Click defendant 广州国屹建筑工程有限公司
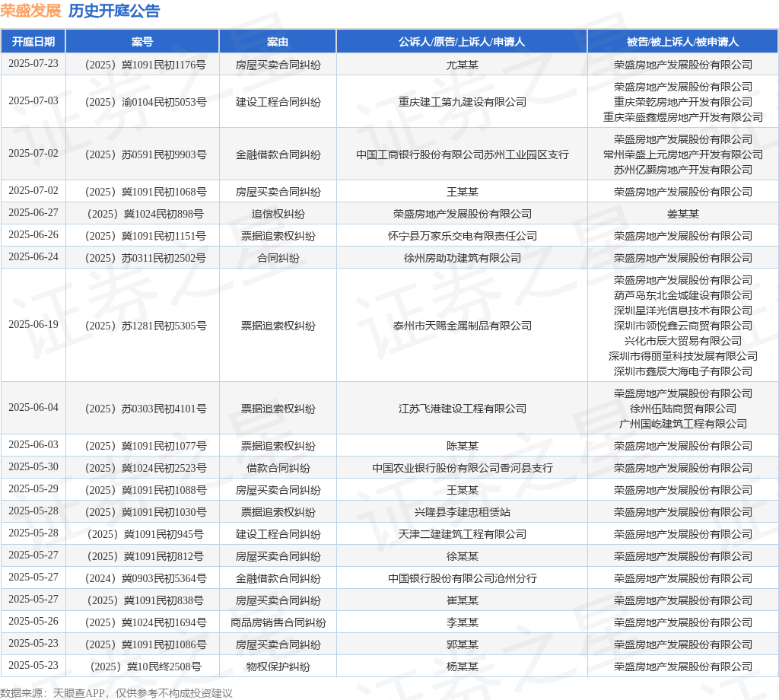 tap(682, 425)
